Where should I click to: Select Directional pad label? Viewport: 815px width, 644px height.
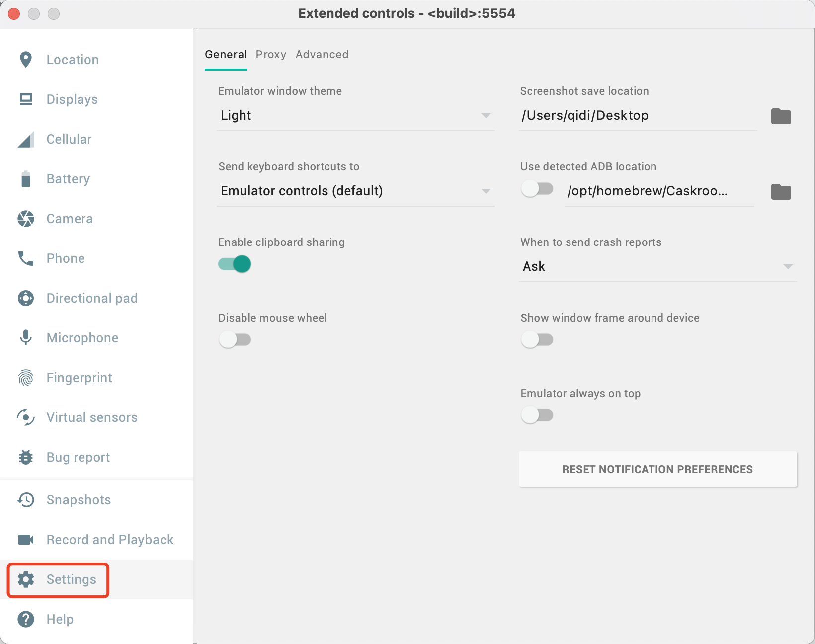click(x=92, y=298)
